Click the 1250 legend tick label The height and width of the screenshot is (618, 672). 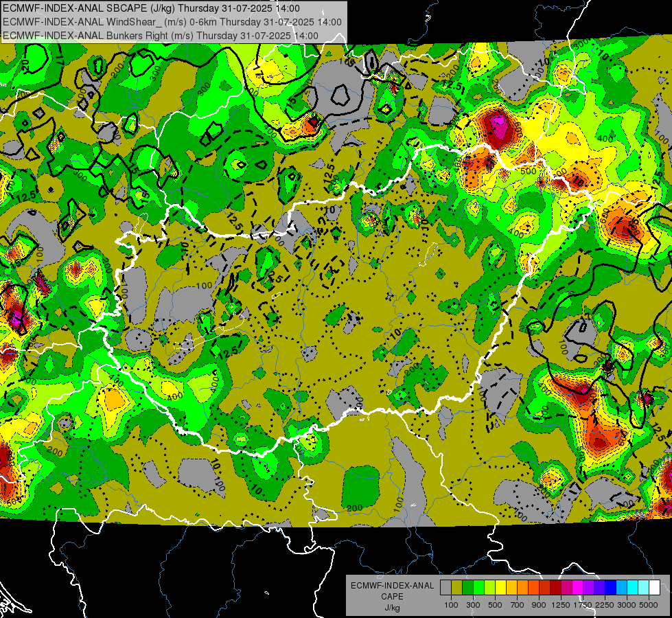pyautogui.click(x=561, y=605)
